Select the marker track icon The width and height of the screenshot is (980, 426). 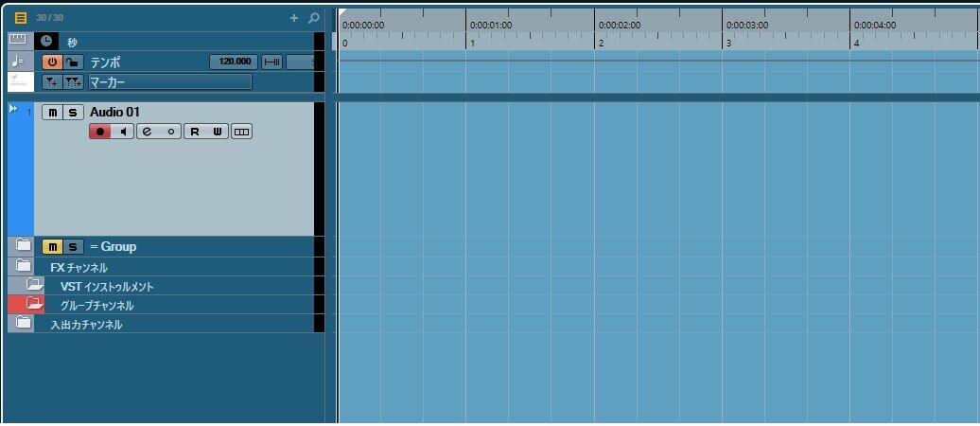pos(18,81)
